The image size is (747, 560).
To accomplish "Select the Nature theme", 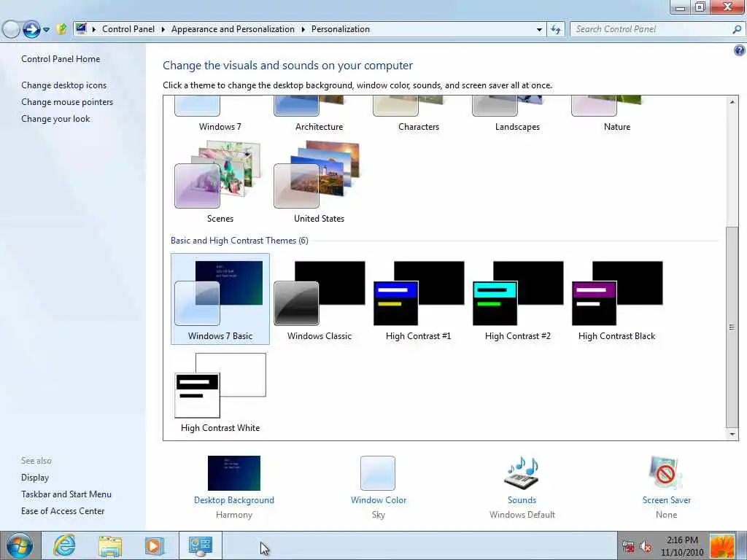I will [616, 114].
